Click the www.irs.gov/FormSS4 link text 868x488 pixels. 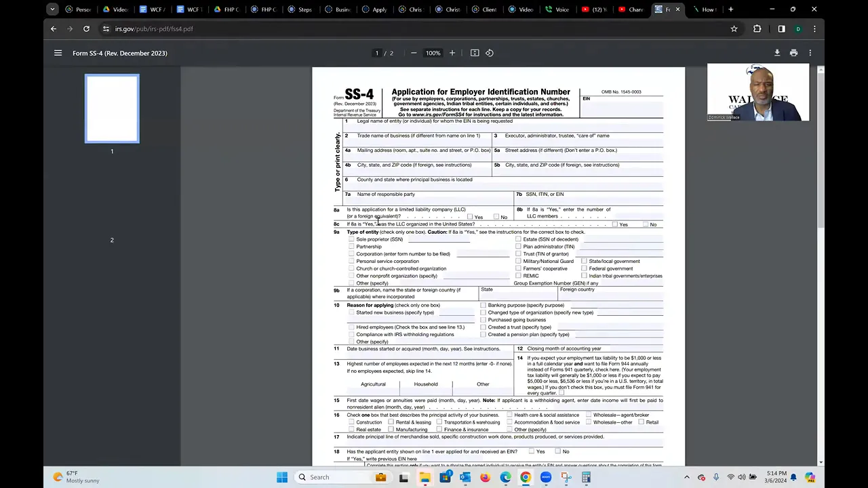click(x=438, y=115)
